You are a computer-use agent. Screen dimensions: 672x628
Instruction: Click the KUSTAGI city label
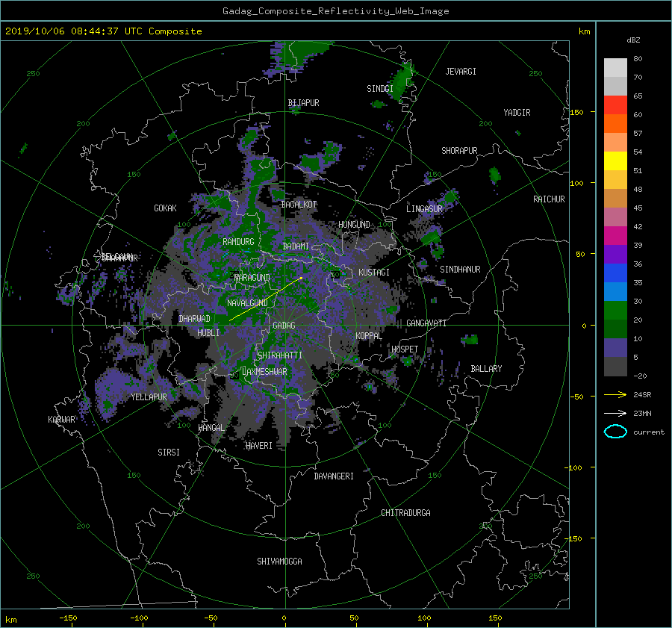click(x=374, y=273)
